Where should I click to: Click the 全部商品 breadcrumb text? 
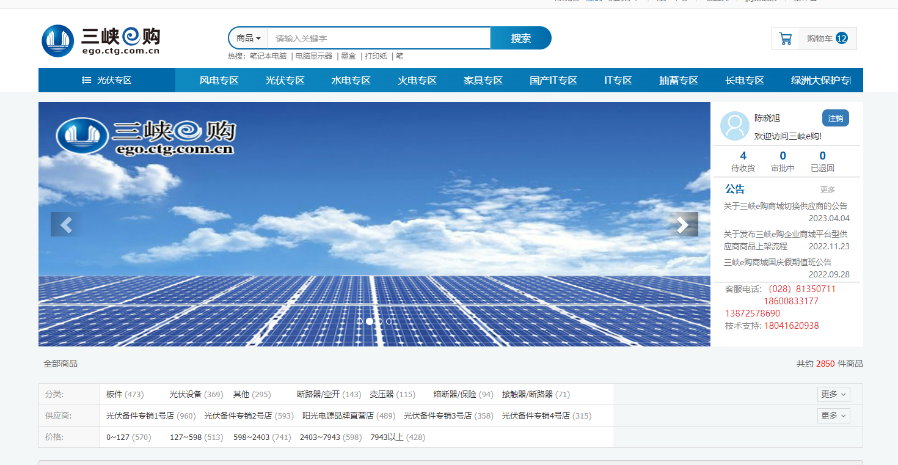coord(60,364)
